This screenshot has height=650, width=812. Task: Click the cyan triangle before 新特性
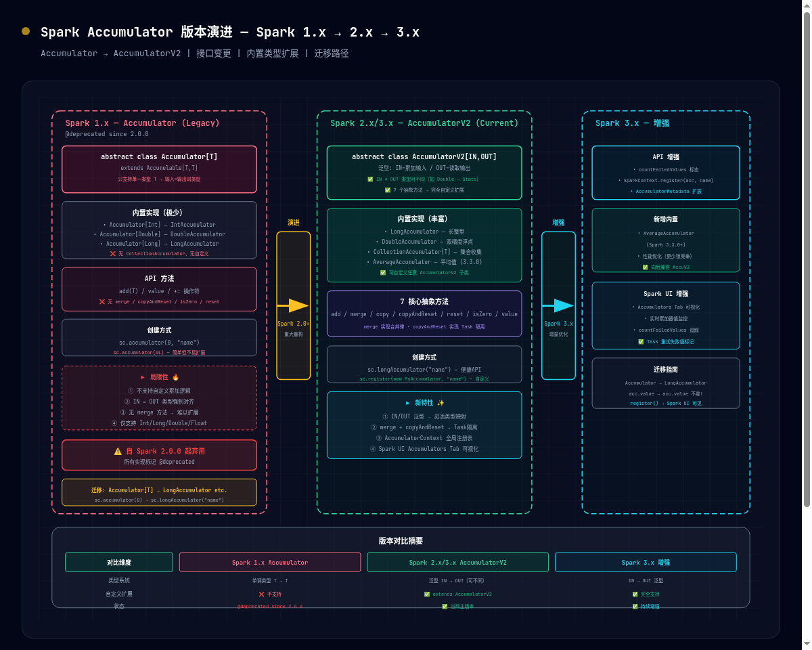click(x=408, y=402)
